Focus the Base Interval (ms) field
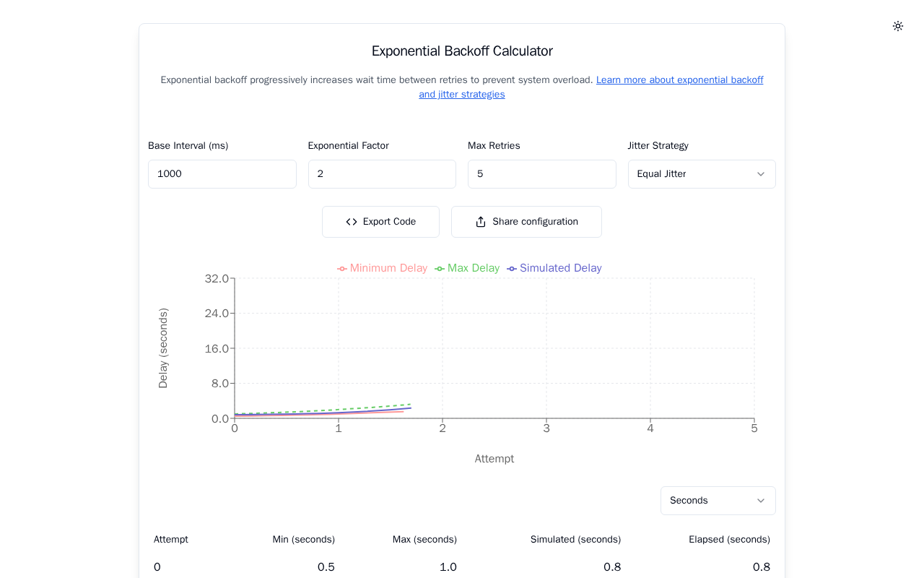 pos(222,174)
